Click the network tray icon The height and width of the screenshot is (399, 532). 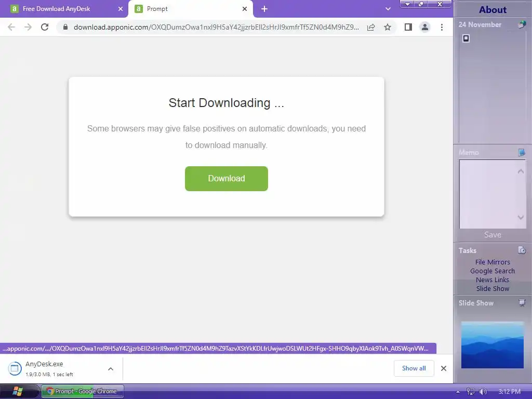coord(471,392)
